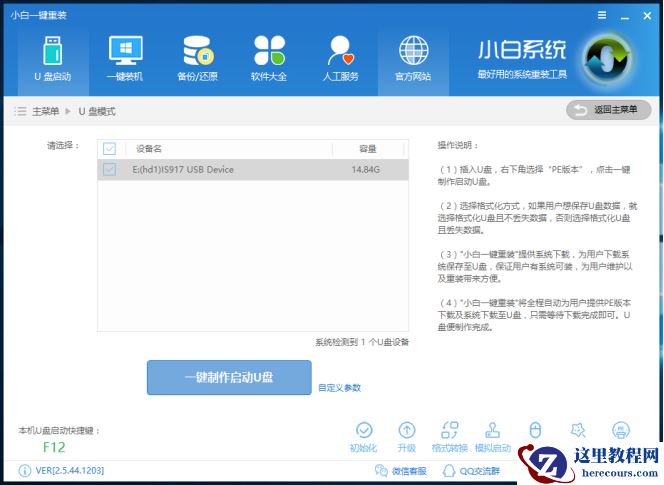Open the 软件大全 tab
The image size is (664, 485).
(x=269, y=59)
